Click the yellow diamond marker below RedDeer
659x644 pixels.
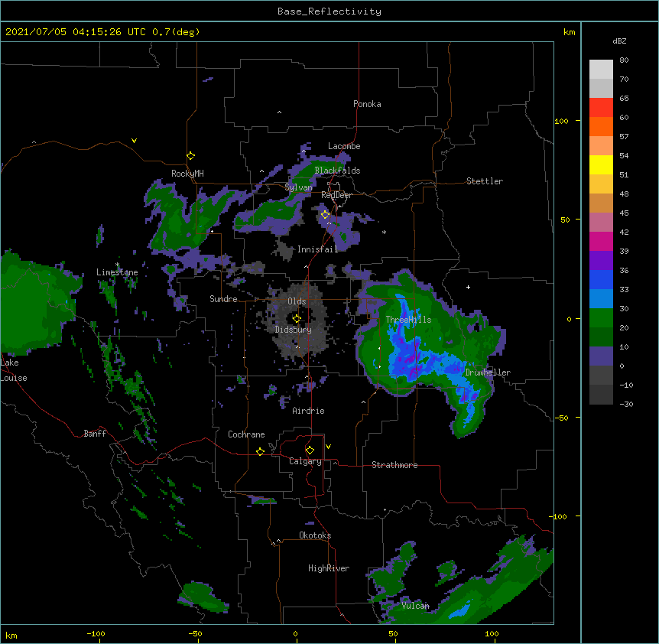click(x=326, y=215)
